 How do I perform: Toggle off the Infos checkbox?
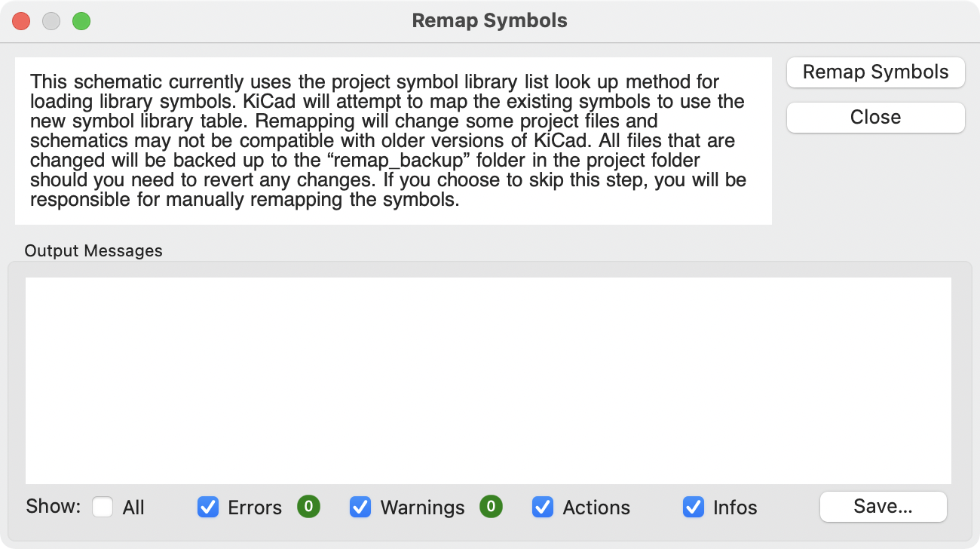[x=692, y=508]
